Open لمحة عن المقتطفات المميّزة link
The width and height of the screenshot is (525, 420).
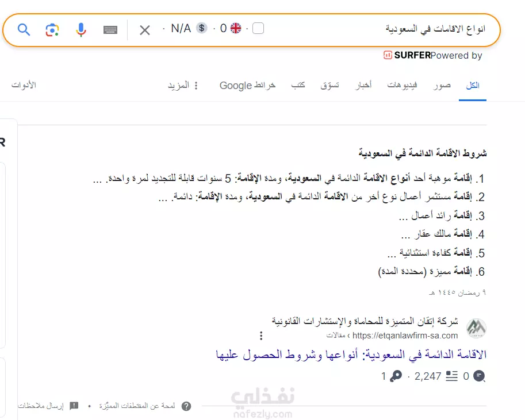137,406
